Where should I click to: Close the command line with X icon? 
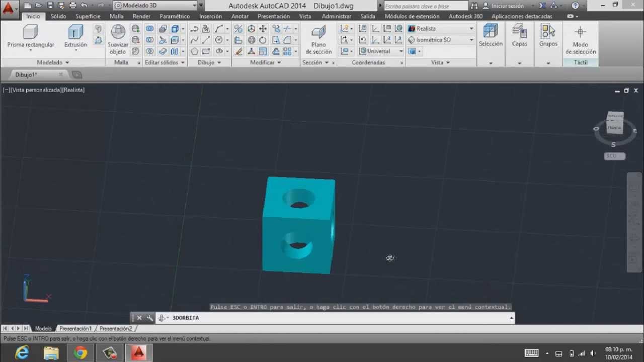pyautogui.click(x=139, y=318)
